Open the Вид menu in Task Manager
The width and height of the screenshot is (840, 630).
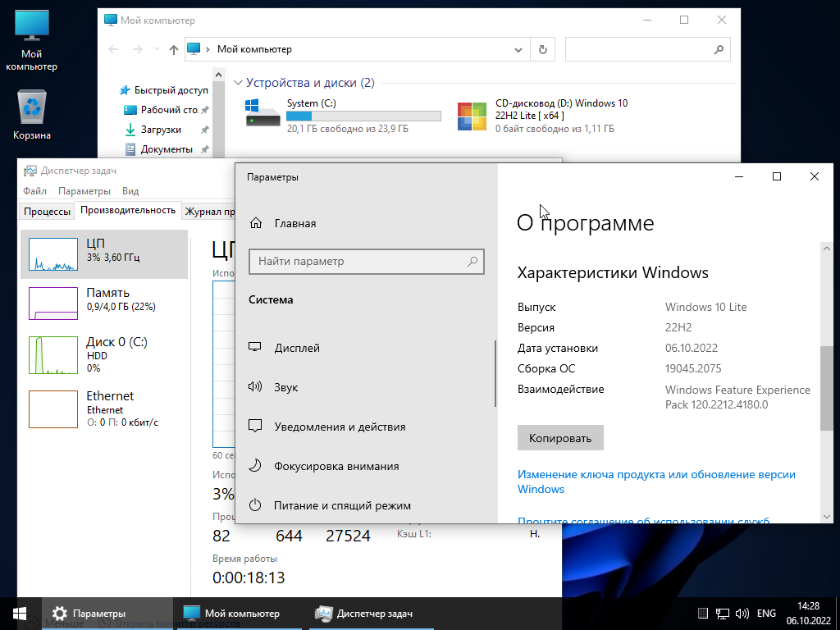click(x=130, y=190)
